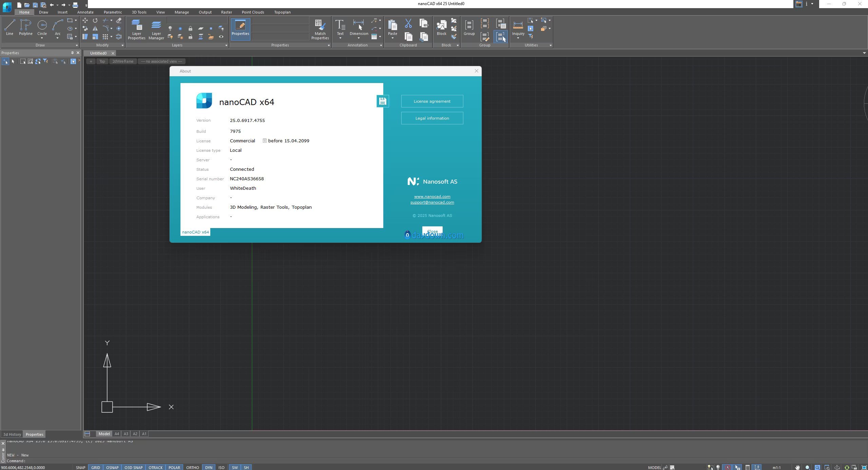This screenshot has height=470, width=868.
Task: Click the Legal information button
Action: click(x=432, y=118)
